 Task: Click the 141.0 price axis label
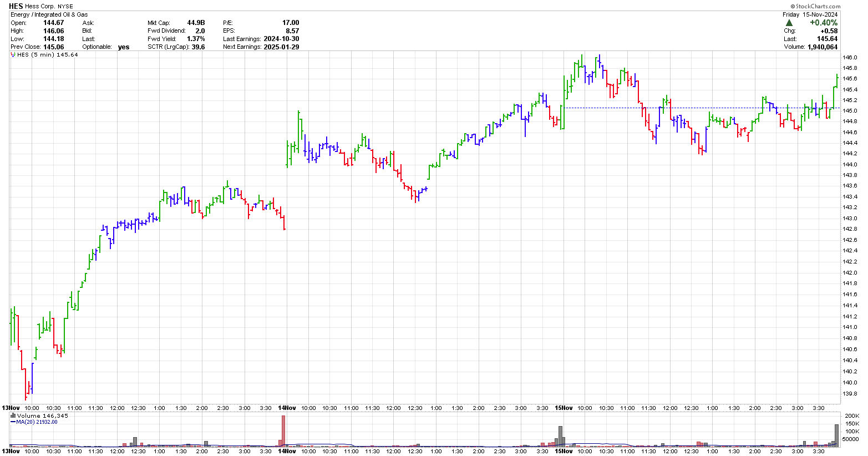pyautogui.click(x=850, y=327)
